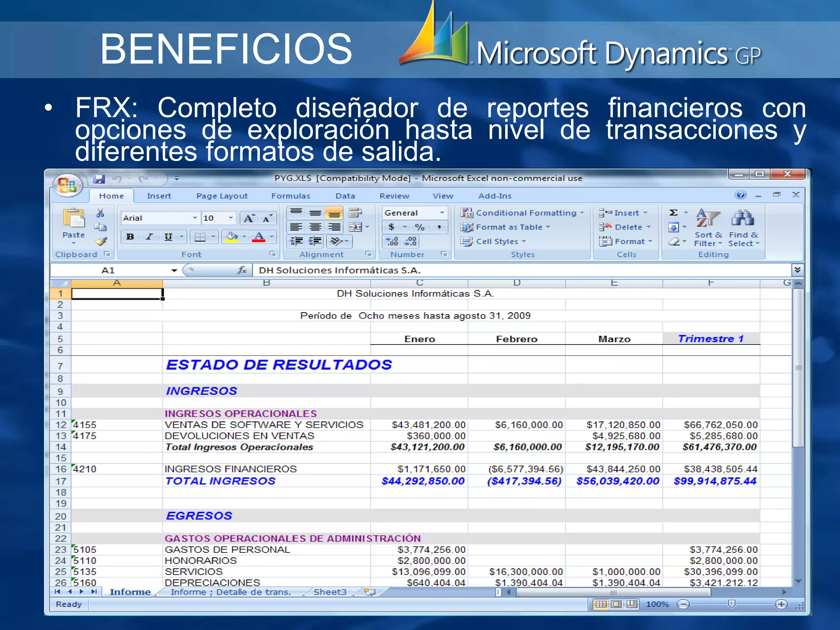Open the General number format dropdown
The width and height of the screenshot is (840, 630).
[x=442, y=212]
